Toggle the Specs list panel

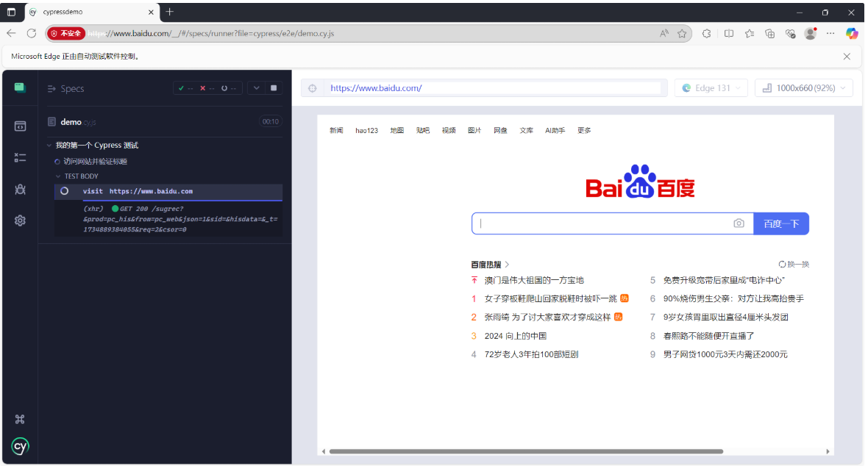tap(66, 89)
